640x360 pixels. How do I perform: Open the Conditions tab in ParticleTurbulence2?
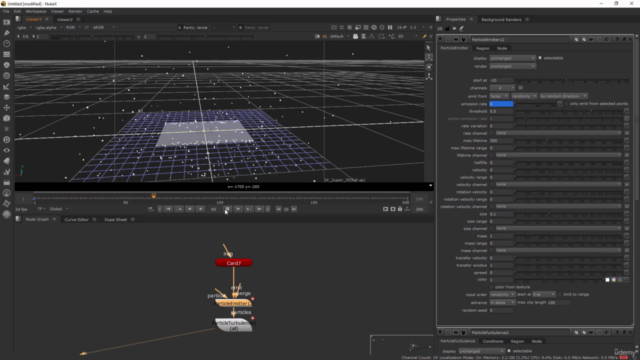point(493,341)
